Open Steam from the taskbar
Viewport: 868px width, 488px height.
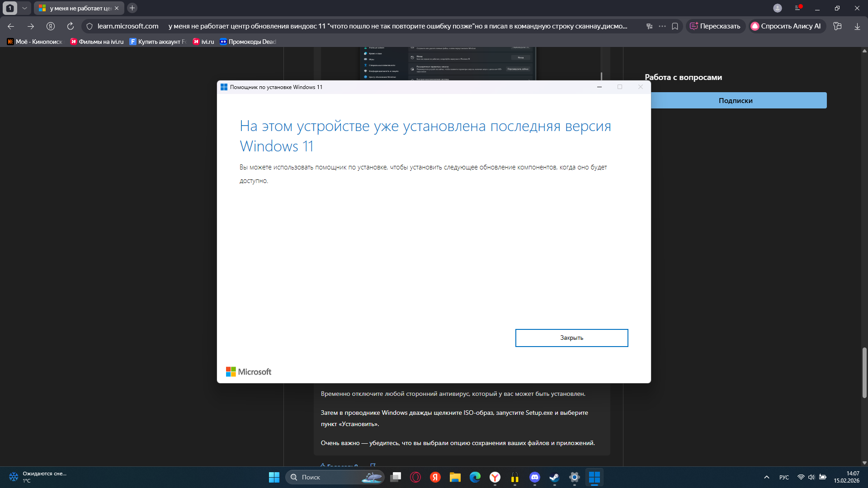click(x=555, y=477)
